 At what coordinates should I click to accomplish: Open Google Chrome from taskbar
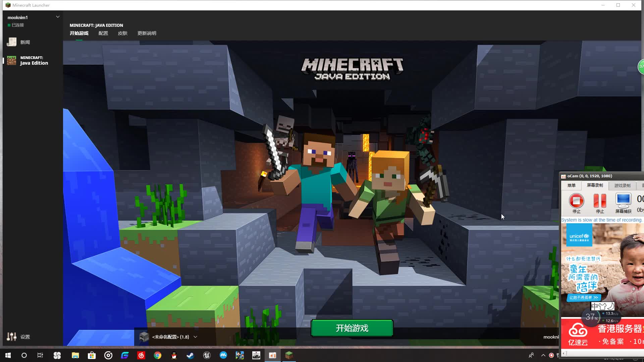coord(157,355)
